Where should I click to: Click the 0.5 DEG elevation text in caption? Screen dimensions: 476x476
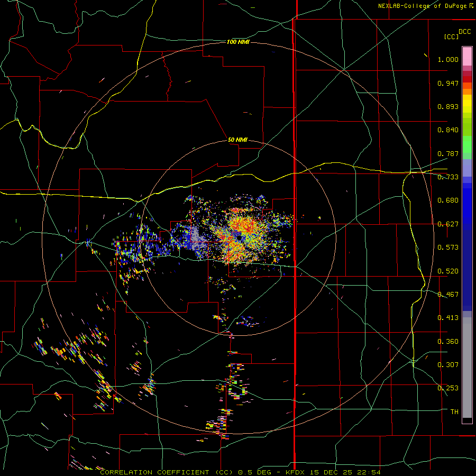255,472
